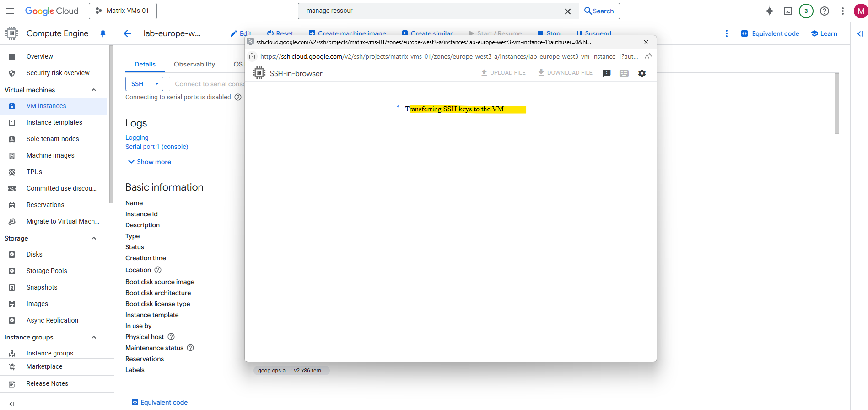This screenshot has width=868, height=410.
Task: Click the instance details vertical scrollbar
Action: coord(836,104)
